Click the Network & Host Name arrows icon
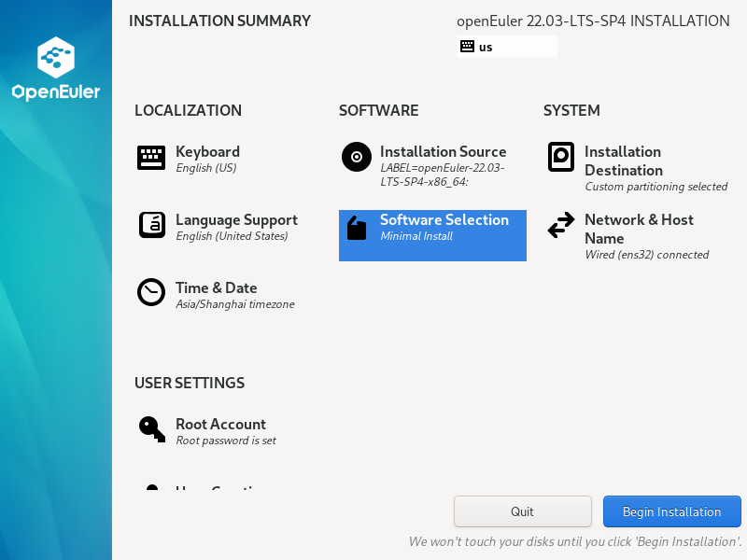 [x=561, y=225]
